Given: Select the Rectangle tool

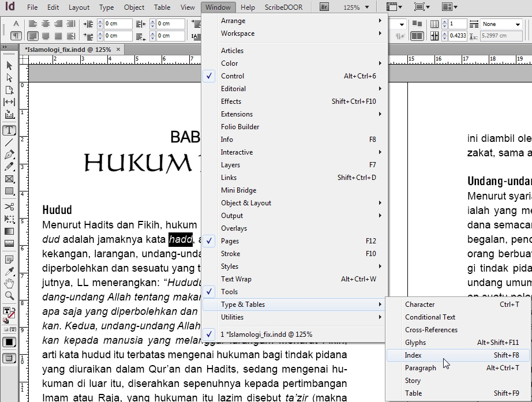Looking at the screenshot, I should 9,191.
